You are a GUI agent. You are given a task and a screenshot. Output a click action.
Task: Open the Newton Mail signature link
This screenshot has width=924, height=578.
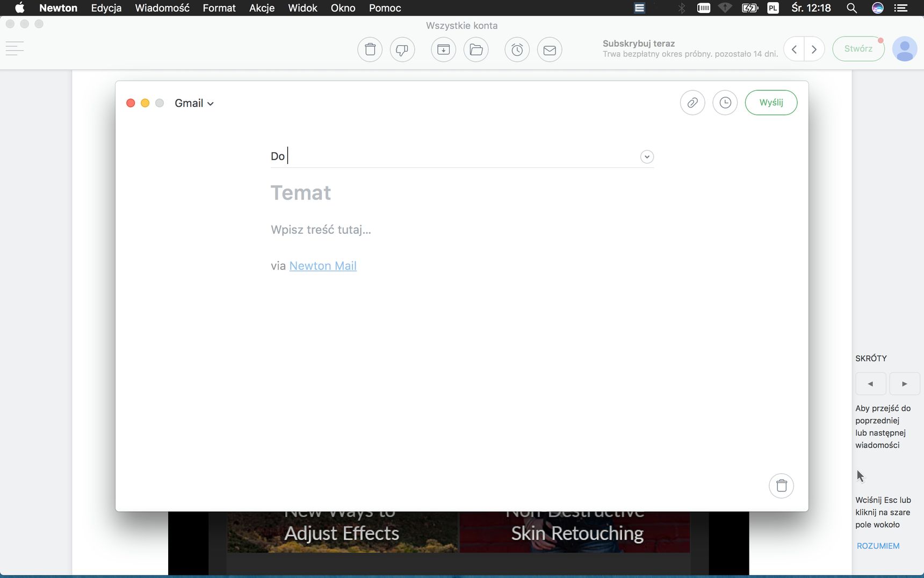point(323,266)
